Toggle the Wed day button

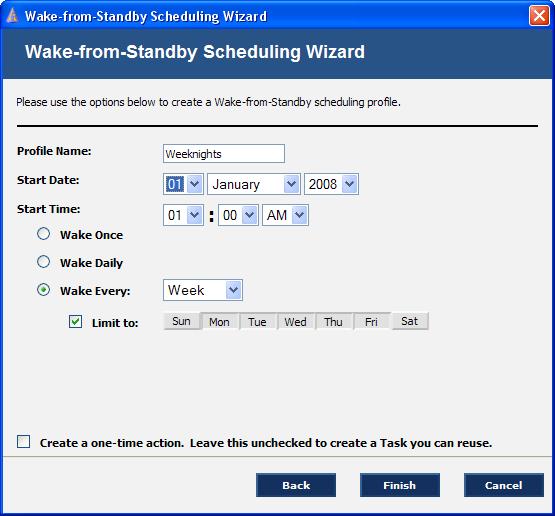296,321
